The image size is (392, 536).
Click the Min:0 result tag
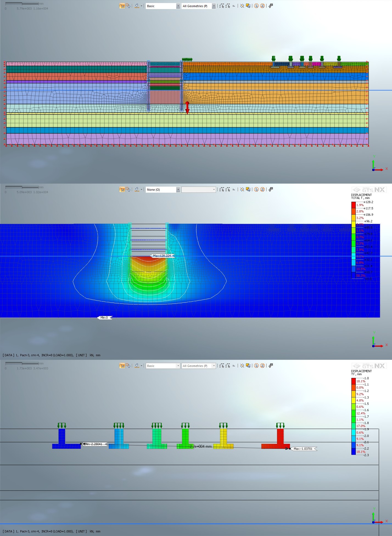[x=105, y=318]
